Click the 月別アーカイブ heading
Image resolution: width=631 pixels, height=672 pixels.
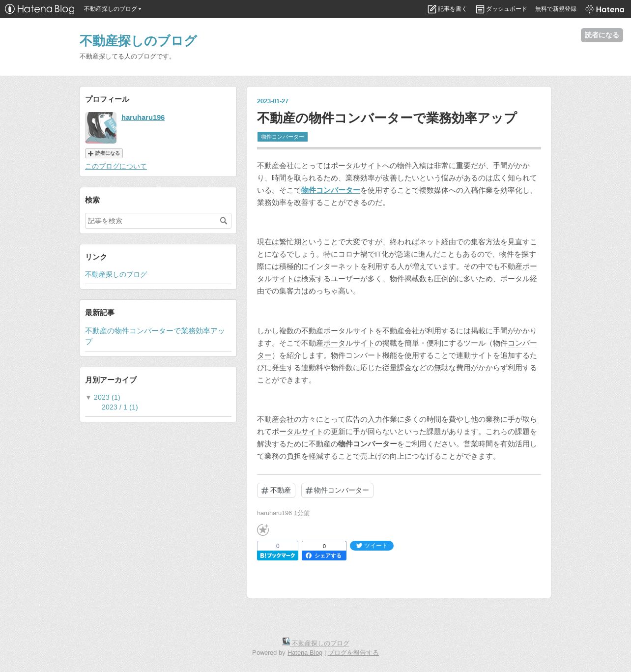111,380
